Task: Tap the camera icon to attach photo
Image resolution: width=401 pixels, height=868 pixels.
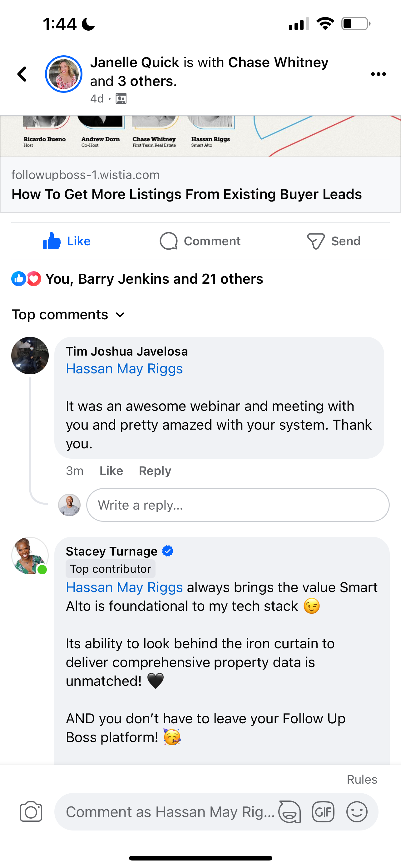Action: click(31, 811)
